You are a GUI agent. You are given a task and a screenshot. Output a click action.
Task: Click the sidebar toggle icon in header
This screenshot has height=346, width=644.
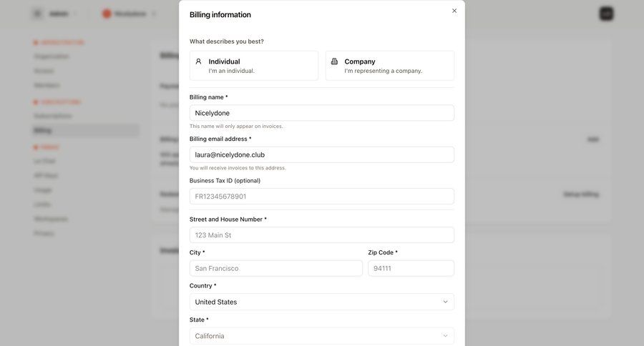click(37, 14)
